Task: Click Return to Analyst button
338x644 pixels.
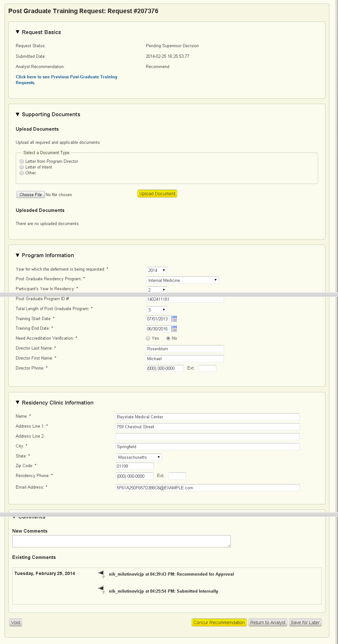Action: 268,622
